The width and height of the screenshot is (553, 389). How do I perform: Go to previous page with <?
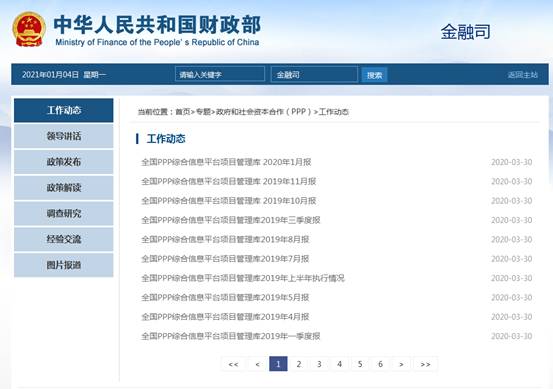[257, 364]
